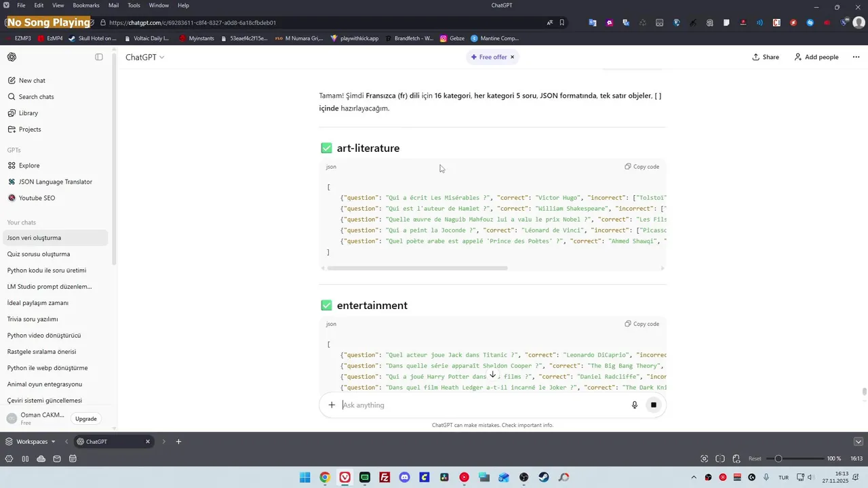Open the ChatGPT logo home icon
The width and height of the screenshot is (868, 488).
tap(12, 57)
